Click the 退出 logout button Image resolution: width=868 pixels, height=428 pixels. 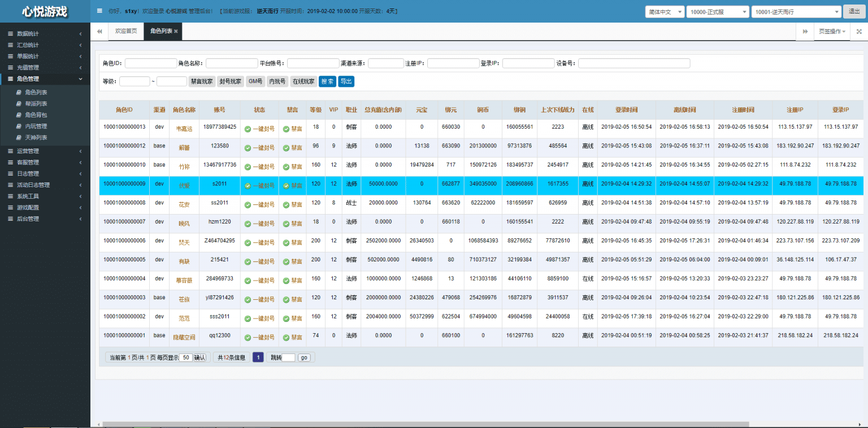[x=854, y=12]
